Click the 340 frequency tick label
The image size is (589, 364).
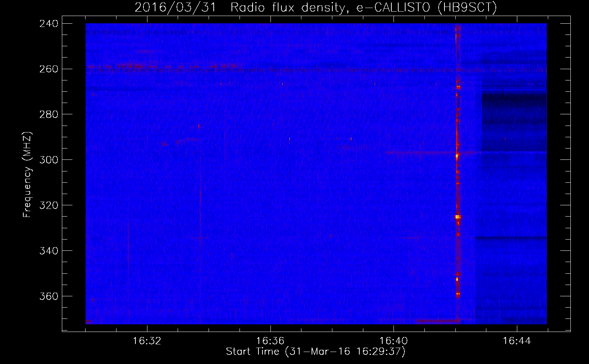pyautogui.click(x=49, y=251)
